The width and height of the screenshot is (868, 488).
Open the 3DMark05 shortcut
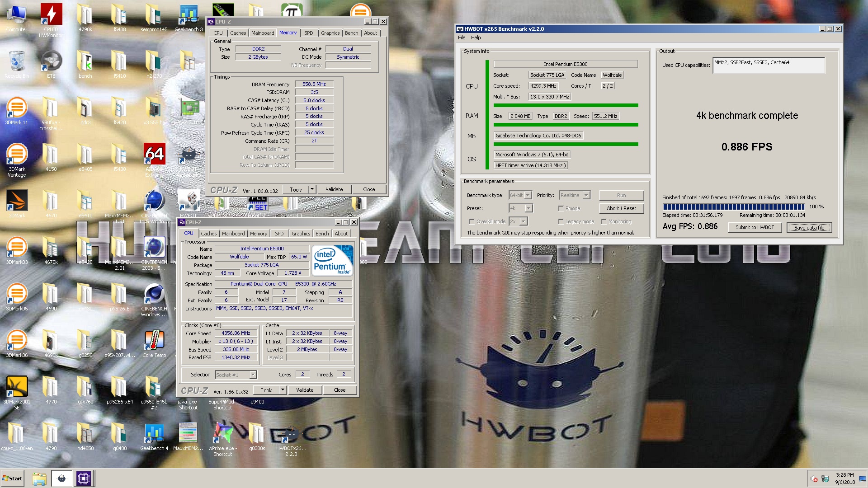pos(17,297)
